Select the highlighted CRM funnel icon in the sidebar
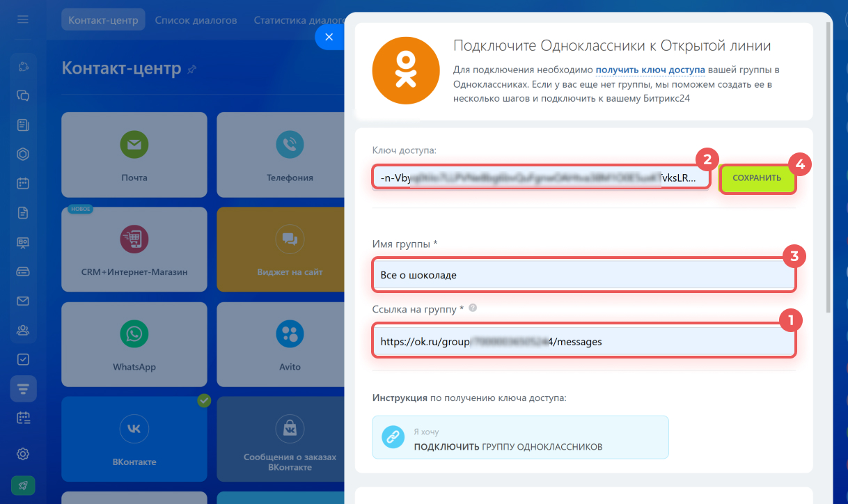Screen dimensions: 848x504 tap(23, 388)
